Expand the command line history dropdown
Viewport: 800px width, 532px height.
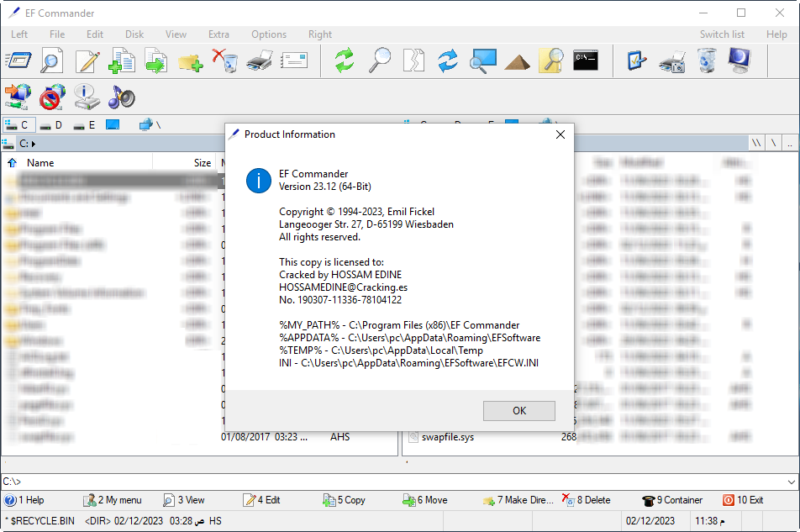[792, 482]
